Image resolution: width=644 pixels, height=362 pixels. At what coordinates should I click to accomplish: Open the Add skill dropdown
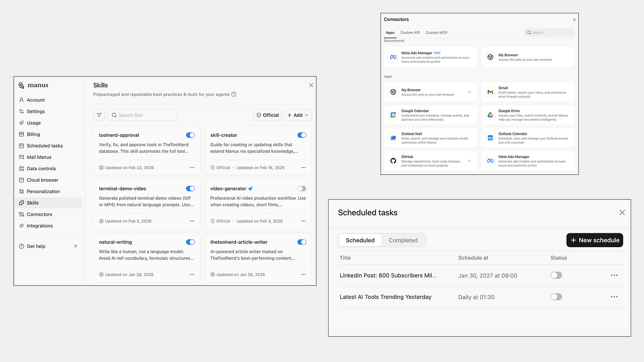[x=298, y=115]
